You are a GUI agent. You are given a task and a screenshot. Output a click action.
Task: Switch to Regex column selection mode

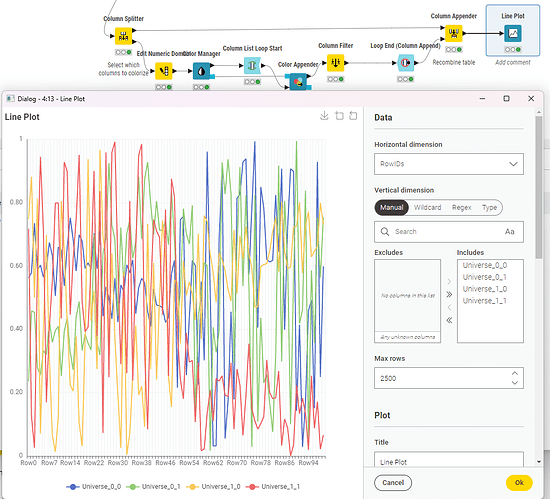point(461,207)
